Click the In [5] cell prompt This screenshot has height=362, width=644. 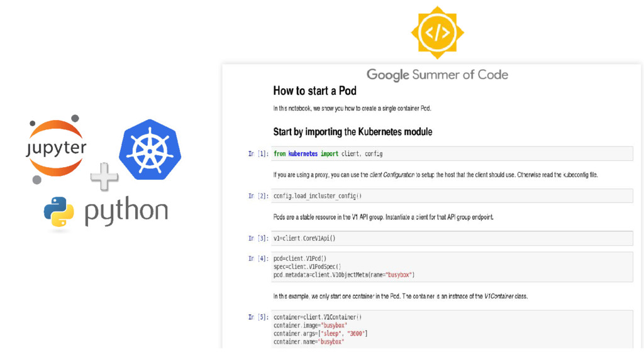pyautogui.click(x=258, y=317)
